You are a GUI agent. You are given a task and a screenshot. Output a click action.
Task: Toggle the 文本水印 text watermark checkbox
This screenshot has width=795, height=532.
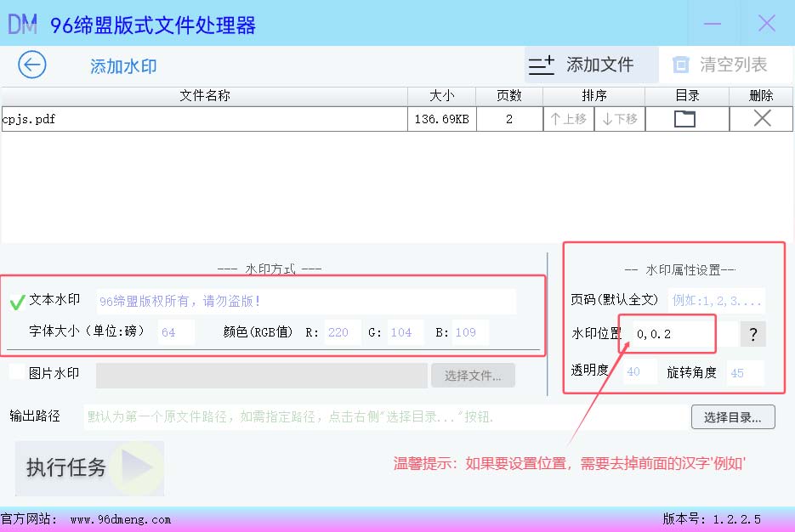tap(17, 302)
